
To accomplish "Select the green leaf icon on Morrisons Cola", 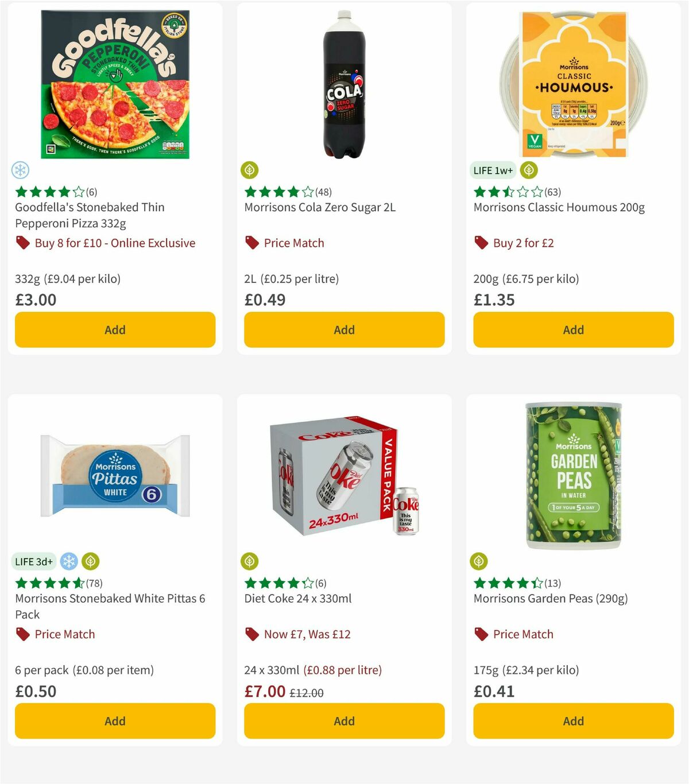I will pos(251,170).
